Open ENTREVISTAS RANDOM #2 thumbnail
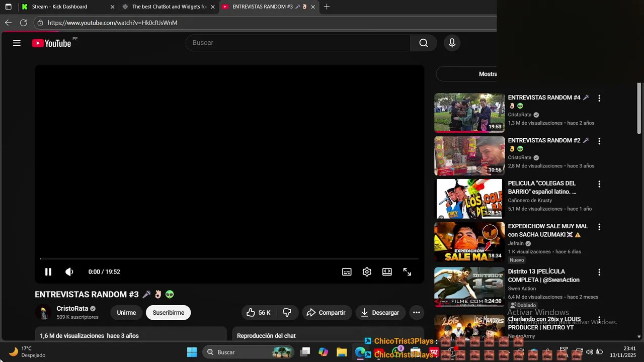The height and width of the screenshot is (362, 644). pos(469,155)
